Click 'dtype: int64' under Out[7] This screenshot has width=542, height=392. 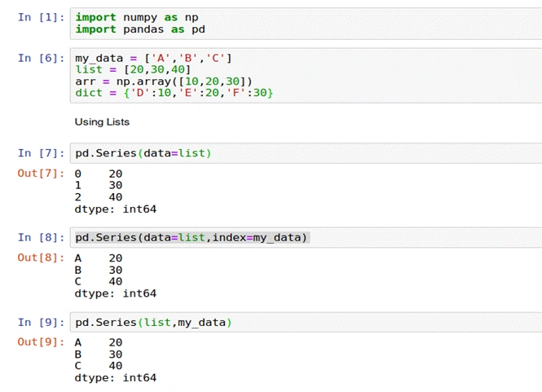[116, 209]
